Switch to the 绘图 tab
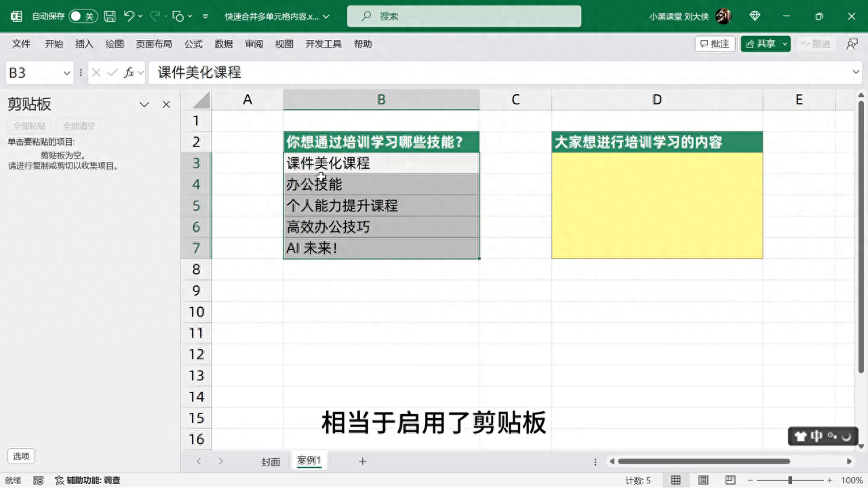The width and height of the screenshot is (868, 488). [115, 44]
